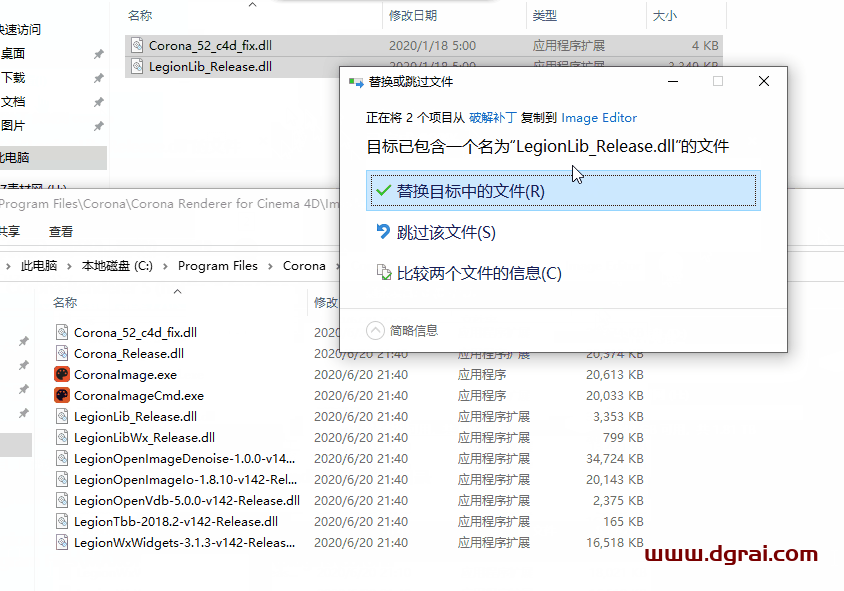The width and height of the screenshot is (844, 591).
Task: Open the 破解补丁 source folder link
Action: coord(494,118)
